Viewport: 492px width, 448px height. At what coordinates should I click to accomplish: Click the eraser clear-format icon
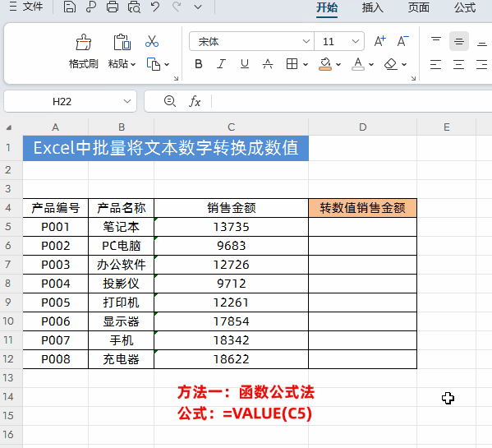click(x=391, y=64)
